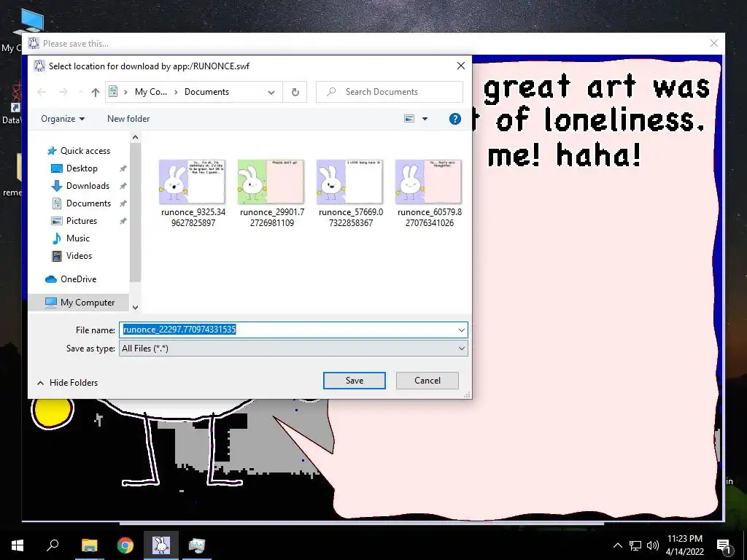Image resolution: width=747 pixels, height=560 pixels.
Task: Expand the File name dropdown arrow
Action: tap(461, 330)
